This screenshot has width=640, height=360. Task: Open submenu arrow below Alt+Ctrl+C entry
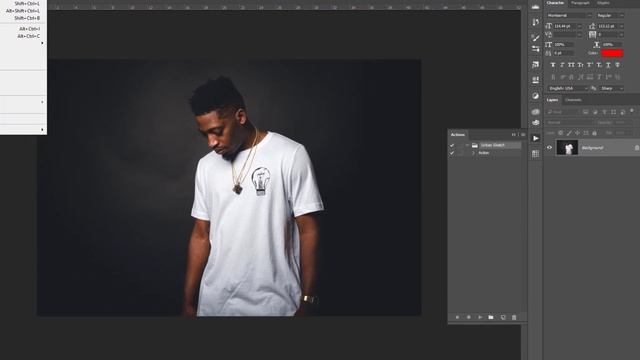[x=42, y=43]
